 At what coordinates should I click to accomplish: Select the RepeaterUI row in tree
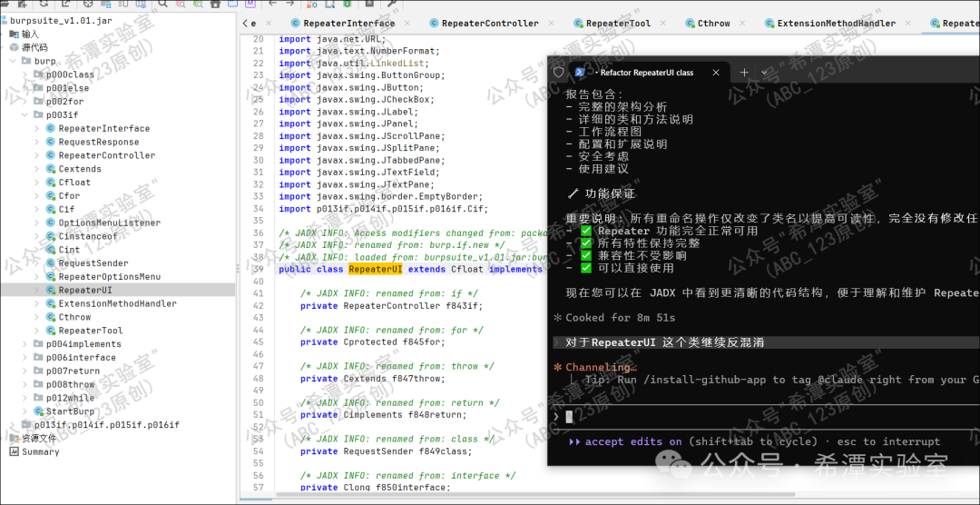pos(118,291)
